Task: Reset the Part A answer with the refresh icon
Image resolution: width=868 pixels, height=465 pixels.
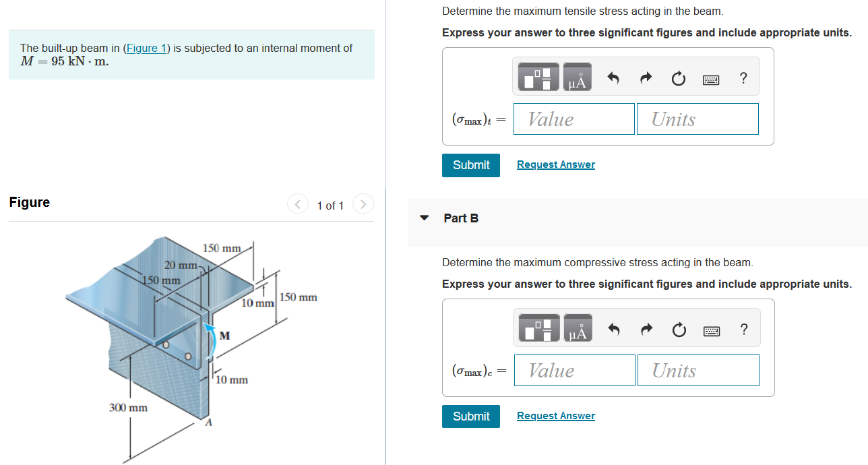Action: click(x=678, y=77)
